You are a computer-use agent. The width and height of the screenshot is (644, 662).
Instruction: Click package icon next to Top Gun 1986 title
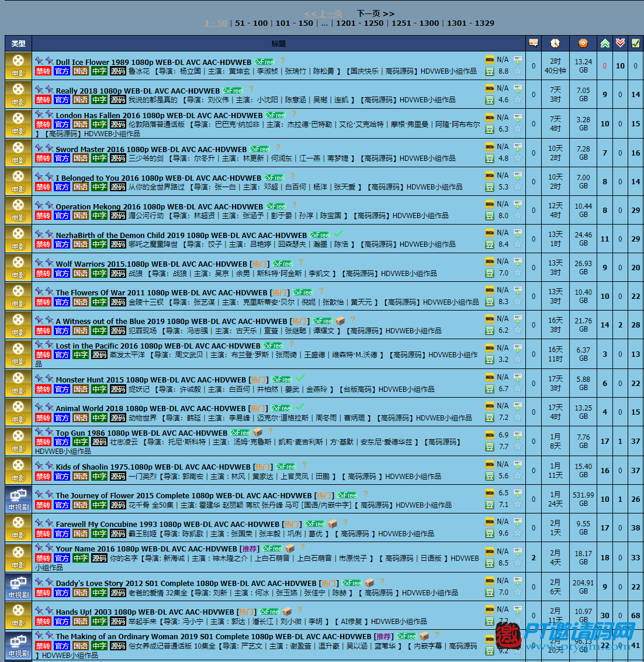(258, 432)
